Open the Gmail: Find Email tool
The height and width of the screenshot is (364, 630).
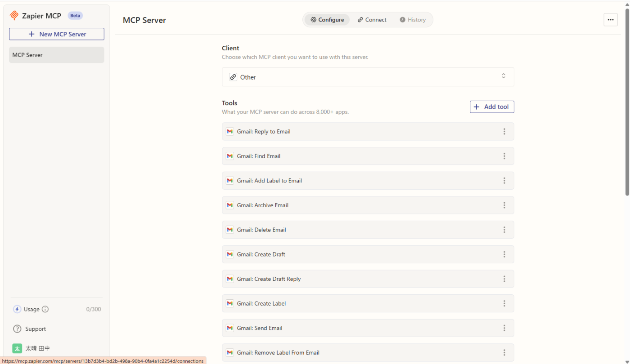(x=368, y=156)
